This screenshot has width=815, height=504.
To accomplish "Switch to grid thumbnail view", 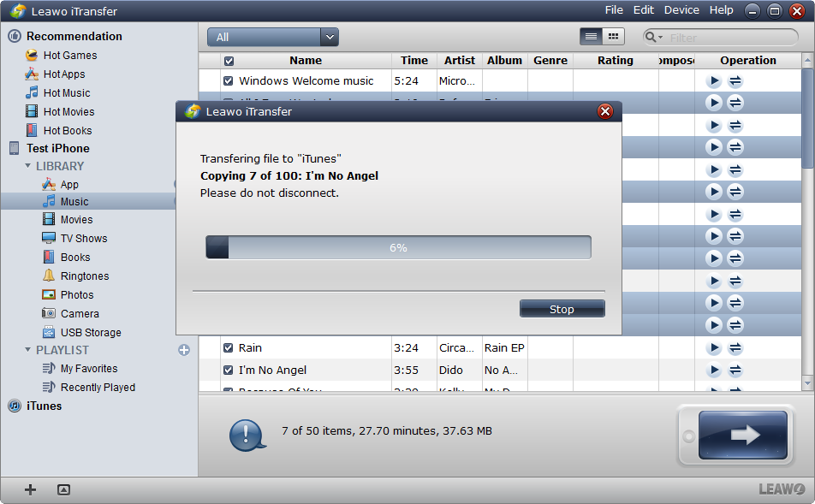I will tap(613, 37).
